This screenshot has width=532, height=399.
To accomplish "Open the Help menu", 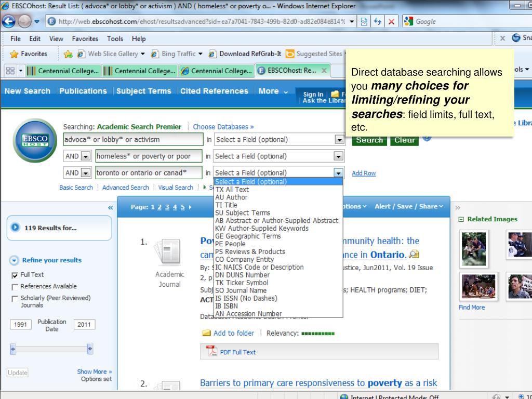I will point(139,38).
